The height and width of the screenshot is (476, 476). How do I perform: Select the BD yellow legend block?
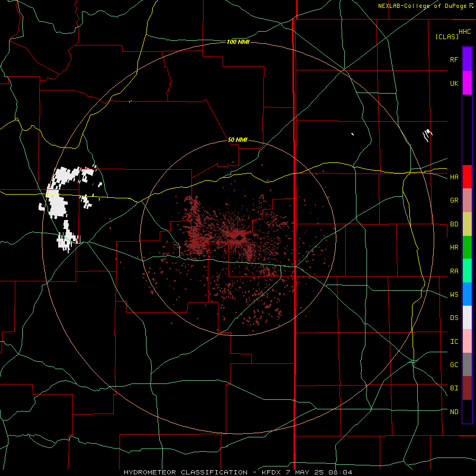[x=467, y=224]
